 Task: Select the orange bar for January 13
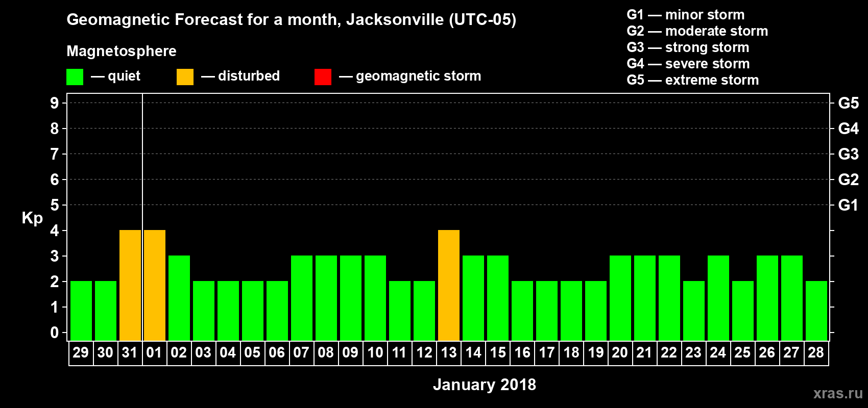tap(449, 285)
